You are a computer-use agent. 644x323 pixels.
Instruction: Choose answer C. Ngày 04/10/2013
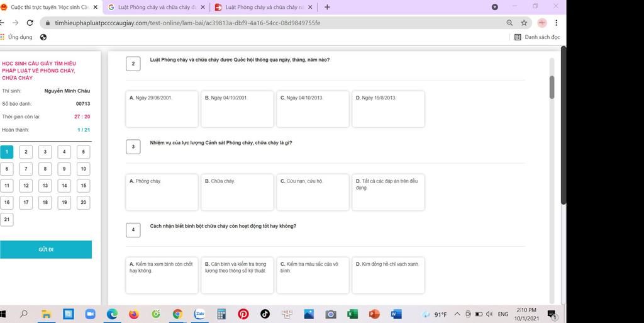[313, 109]
